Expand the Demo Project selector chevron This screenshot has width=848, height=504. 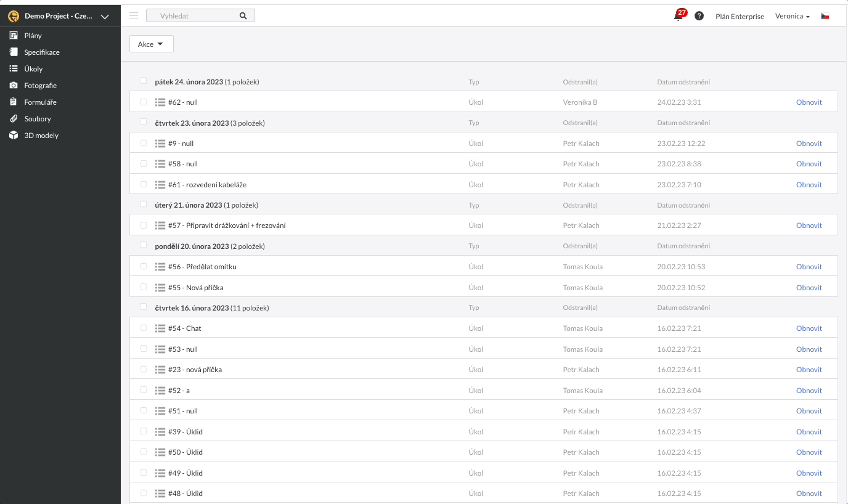click(105, 17)
